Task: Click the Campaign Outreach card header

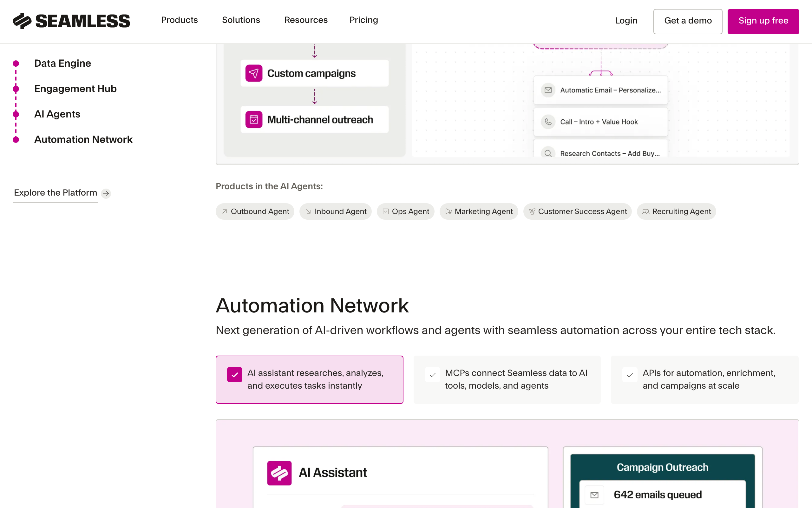Action: [x=662, y=467]
